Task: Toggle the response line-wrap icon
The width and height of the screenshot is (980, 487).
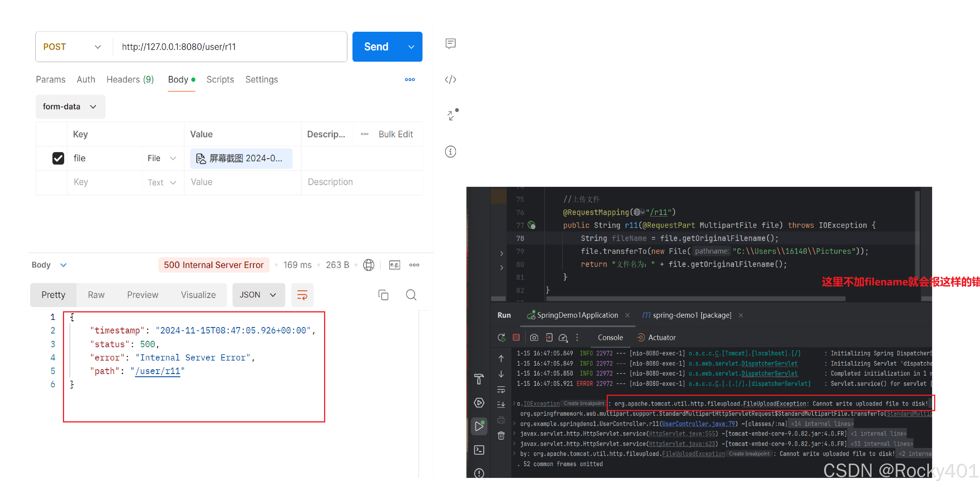Action: click(x=302, y=295)
